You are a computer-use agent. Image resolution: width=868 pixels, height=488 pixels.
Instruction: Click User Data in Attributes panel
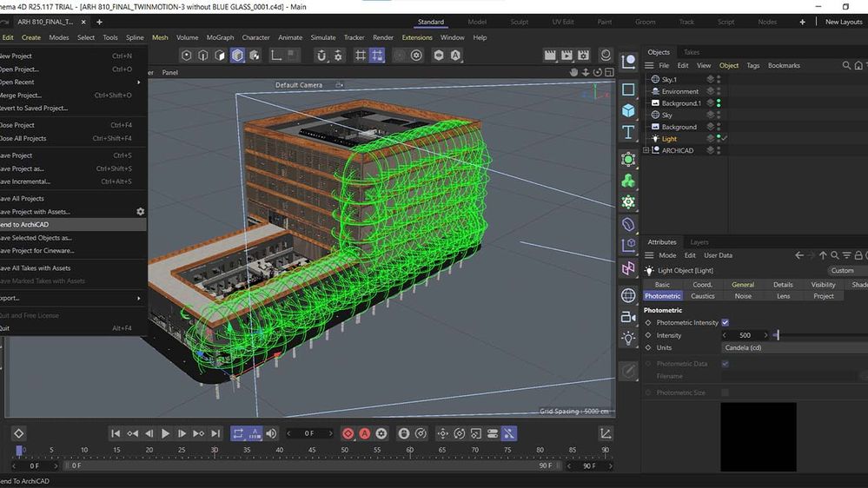coord(718,255)
